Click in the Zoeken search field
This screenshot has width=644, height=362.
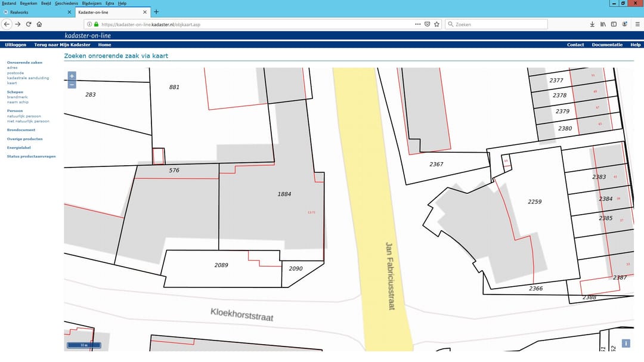(x=500, y=24)
